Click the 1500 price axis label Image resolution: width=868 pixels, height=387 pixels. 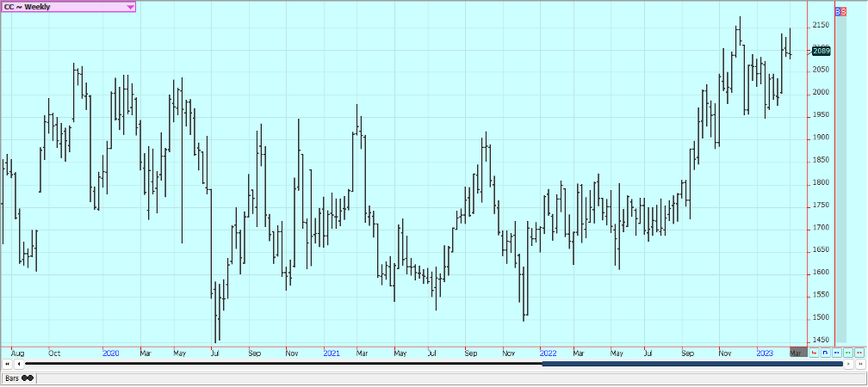(821, 318)
